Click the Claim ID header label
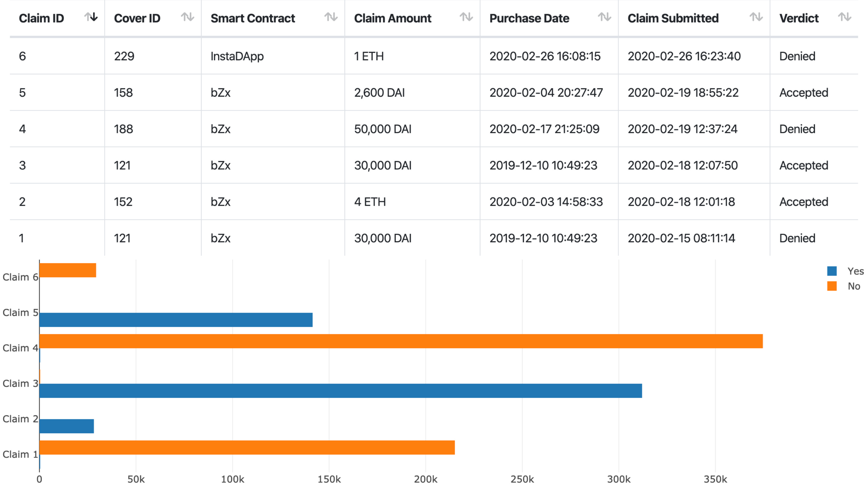Image resolution: width=868 pixels, height=487 pixels. pyautogui.click(x=42, y=18)
